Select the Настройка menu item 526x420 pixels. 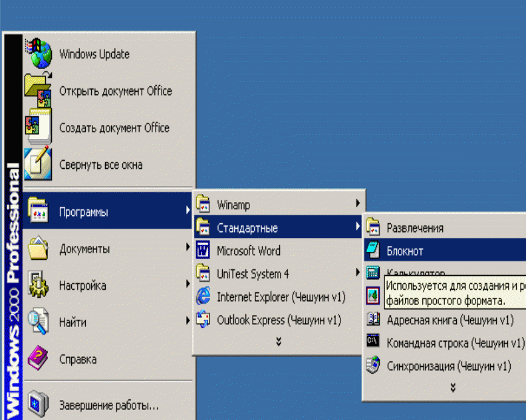(x=82, y=286)
